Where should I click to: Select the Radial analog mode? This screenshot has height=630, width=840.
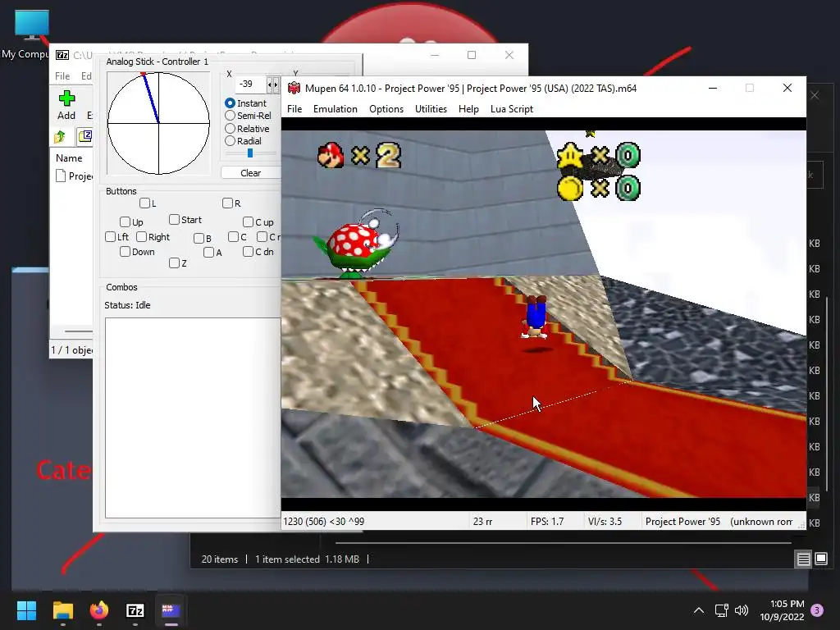coord(230,141)
